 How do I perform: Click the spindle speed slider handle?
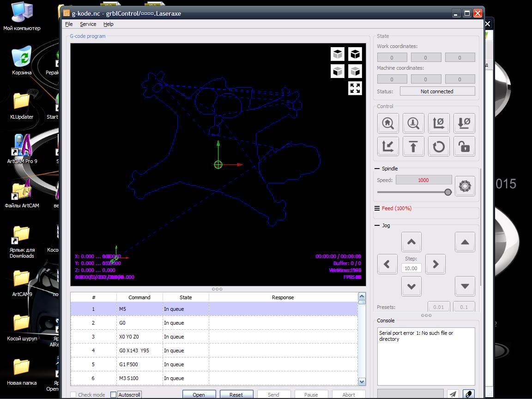coord(447,192)
